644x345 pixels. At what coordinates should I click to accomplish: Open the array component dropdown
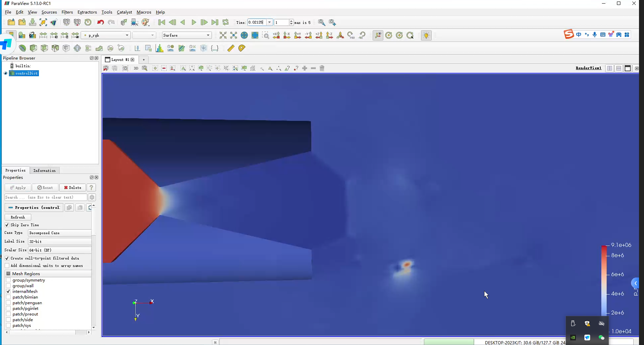click(144, 35)
